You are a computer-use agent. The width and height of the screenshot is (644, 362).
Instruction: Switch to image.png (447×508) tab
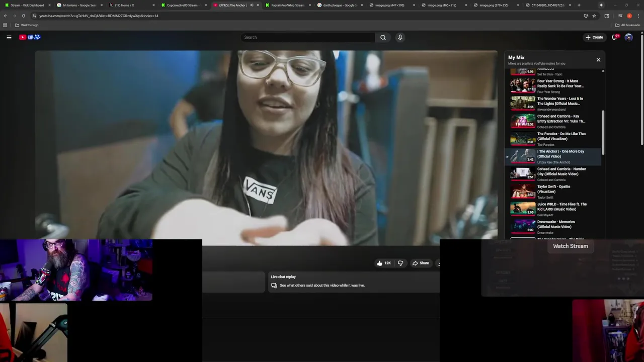(x=392, y=5)
